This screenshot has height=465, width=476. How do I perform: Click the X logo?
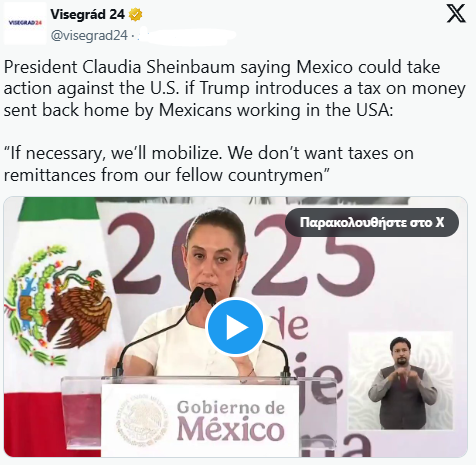point(456,14)
